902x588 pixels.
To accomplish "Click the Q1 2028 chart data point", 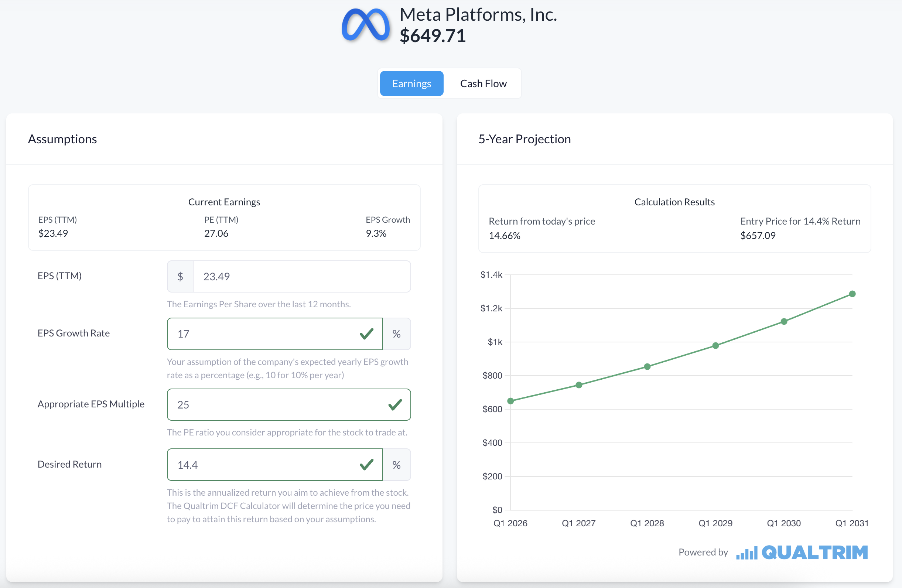I will (x=647, y=367).
